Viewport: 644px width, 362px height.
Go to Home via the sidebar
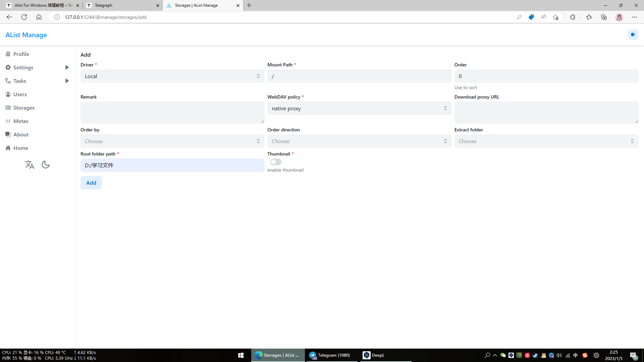[20, 148]
